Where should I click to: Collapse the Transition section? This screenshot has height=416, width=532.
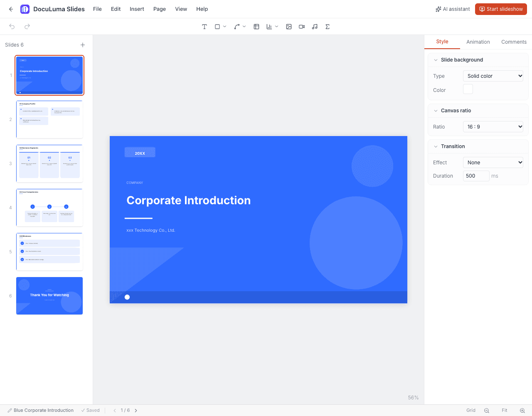(436, 146)
